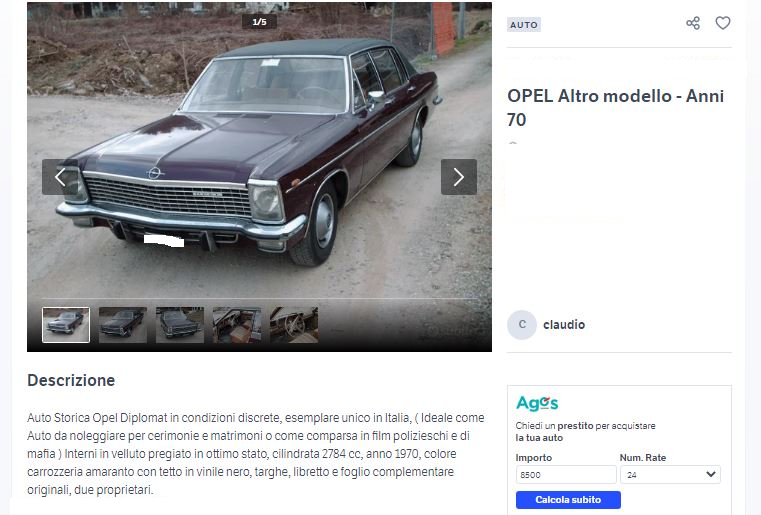Click the Agos logo
The height and width of the screenshot is (515, 761).
coord(537,403)
